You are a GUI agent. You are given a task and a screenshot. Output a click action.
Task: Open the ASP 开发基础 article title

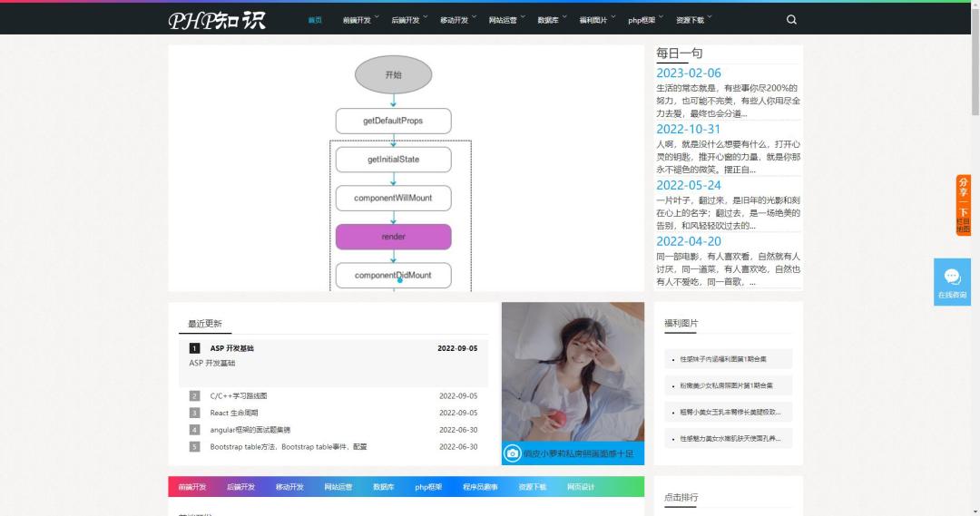click(x=232, y=348)
